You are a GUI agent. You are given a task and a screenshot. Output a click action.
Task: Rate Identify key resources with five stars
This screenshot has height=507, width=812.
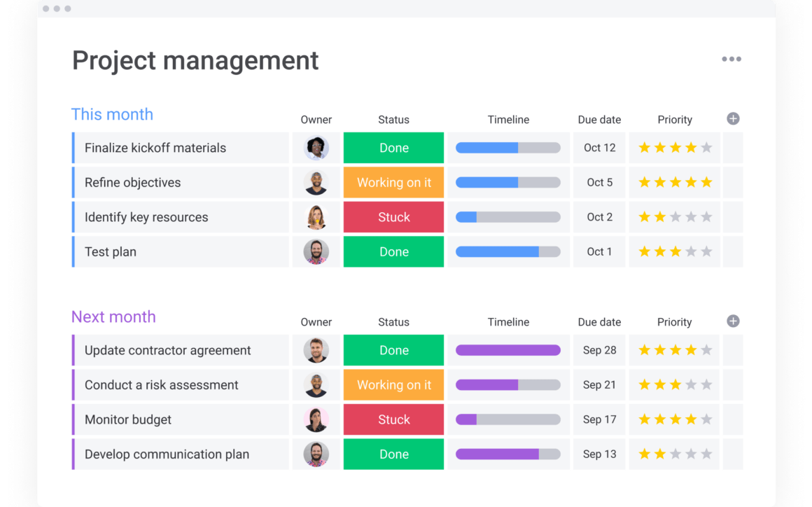[705, 217]
